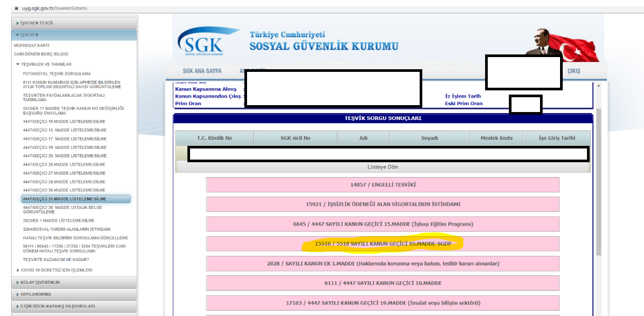Collapse TEŞVİKLER VE TANIMLAR tree node
This screenshot has height=316, width=644.
click(43, 64)
